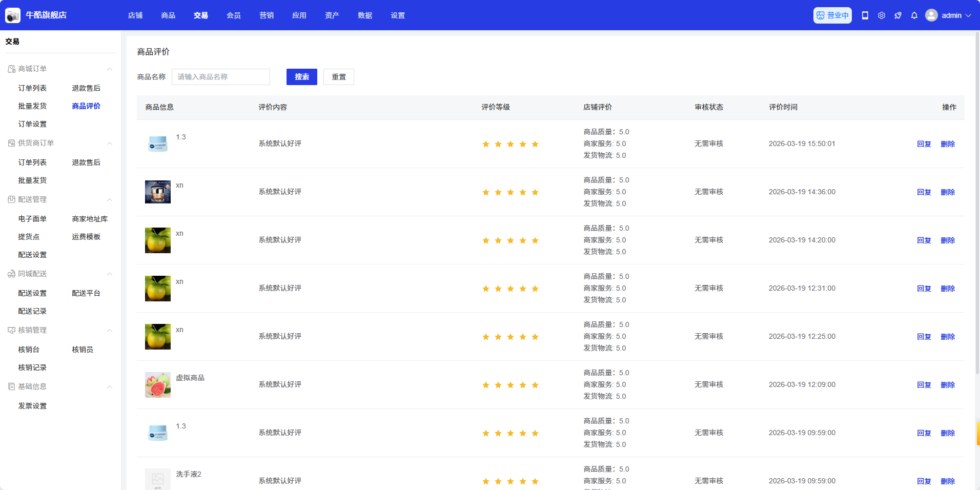
Task: Collapse the 配送管理 sidebar section
Action: tap(109, 200)
